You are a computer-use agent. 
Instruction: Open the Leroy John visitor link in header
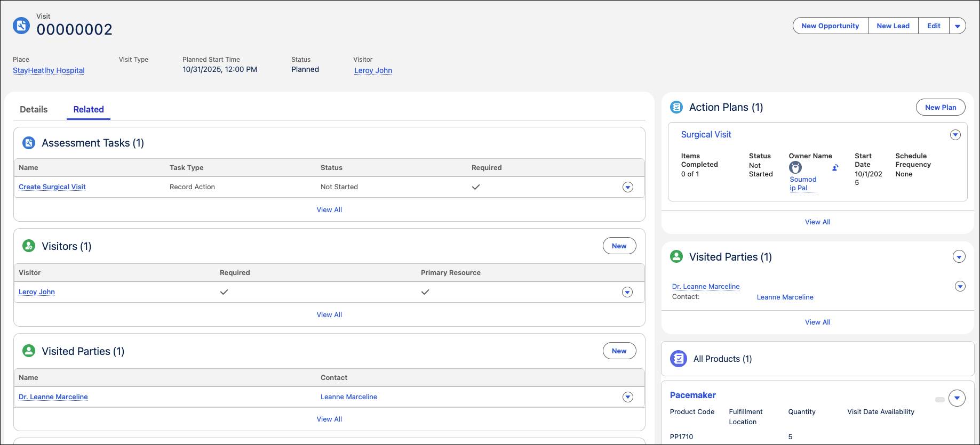[373, 70]
